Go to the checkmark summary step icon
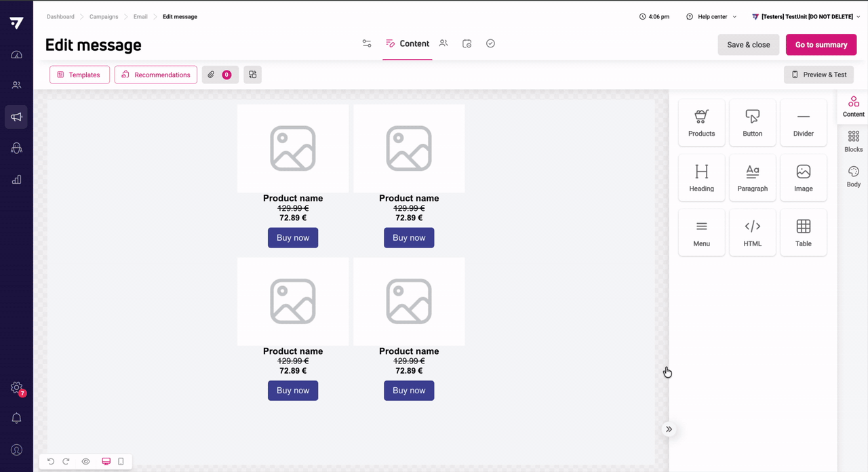868x472 pixels. click(x=490, y=43)
